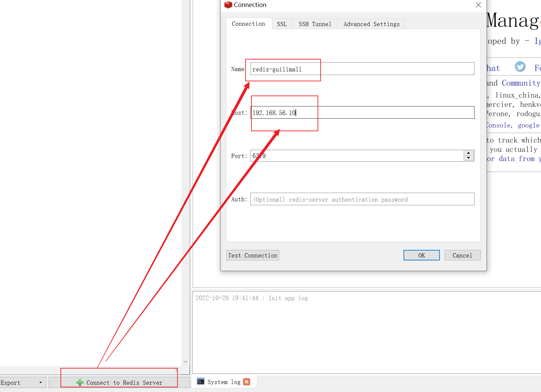This screenshot has width=541, height=392.
Task: Close the System log tab
Action: click(247, 382)
